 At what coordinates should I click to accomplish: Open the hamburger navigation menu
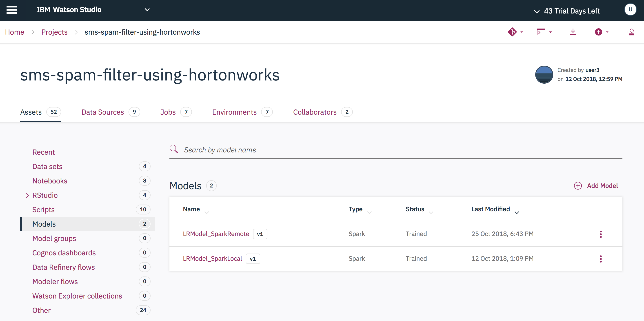(11, 10)
